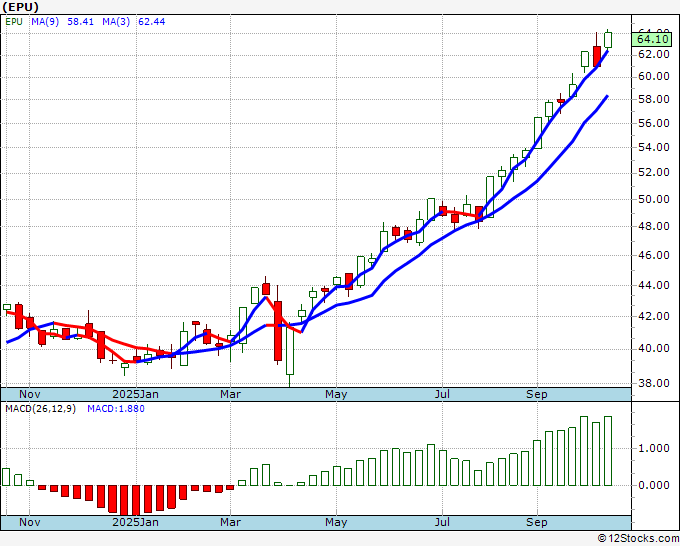Image resolution: width=680 pixels, height=546 pixels.
Task: Click the highlighted 64.10 current price tag
Action: [x=652, y=39]
